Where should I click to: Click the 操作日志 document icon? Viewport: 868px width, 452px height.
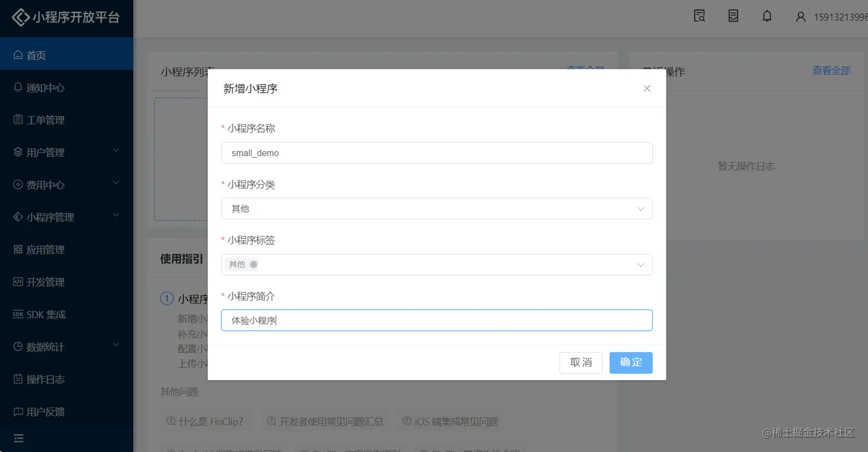pos(18,379)
